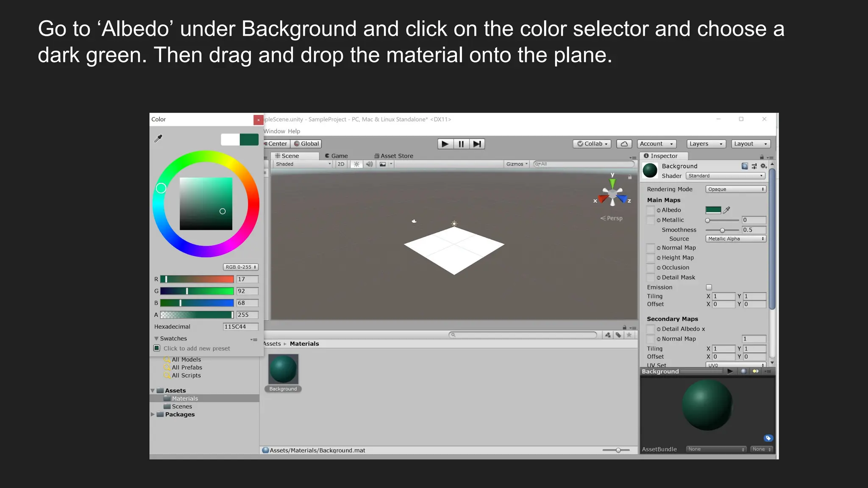Open the material settings gear icon
This screenshot has width=868, height=488.
coord(763,166)
